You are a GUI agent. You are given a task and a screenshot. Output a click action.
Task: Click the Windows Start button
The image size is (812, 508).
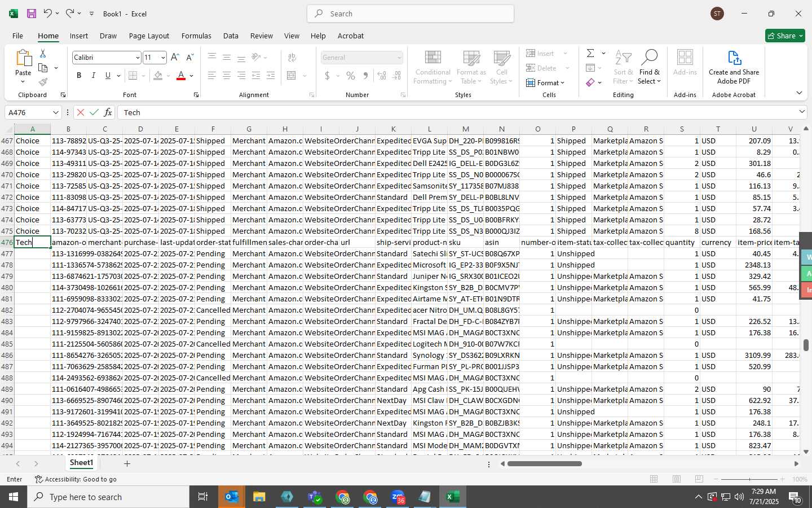[x=14, y=497]
